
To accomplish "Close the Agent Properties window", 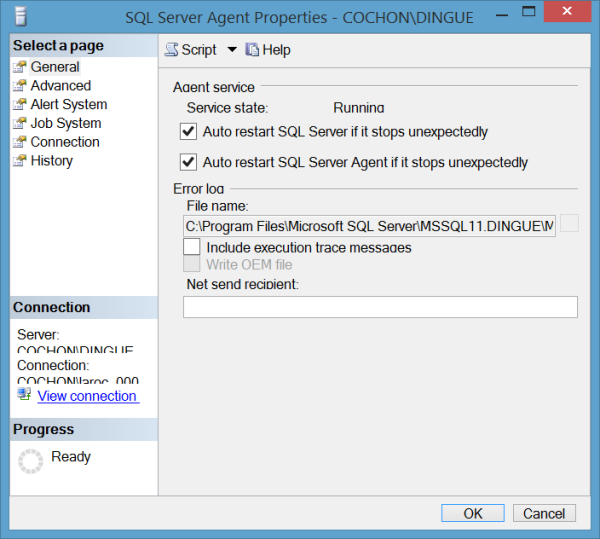I will (x=567, y=11).
